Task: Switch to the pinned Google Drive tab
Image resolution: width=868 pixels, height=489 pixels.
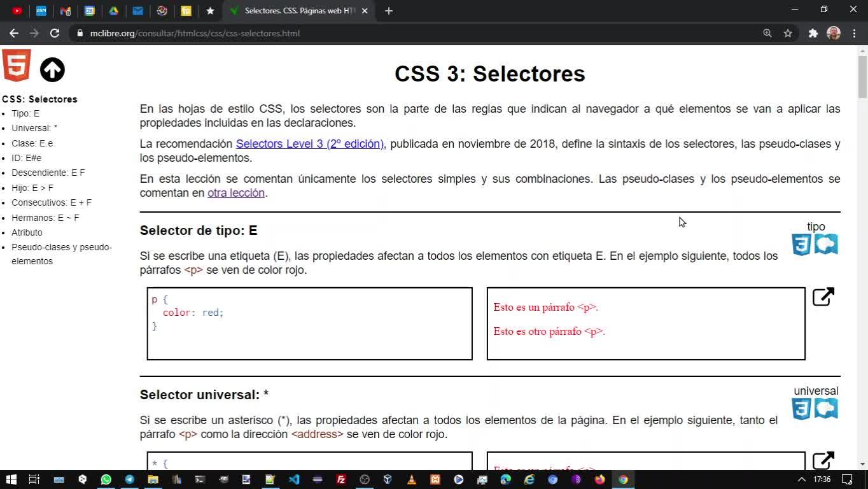Action: (x=114, y=11)
